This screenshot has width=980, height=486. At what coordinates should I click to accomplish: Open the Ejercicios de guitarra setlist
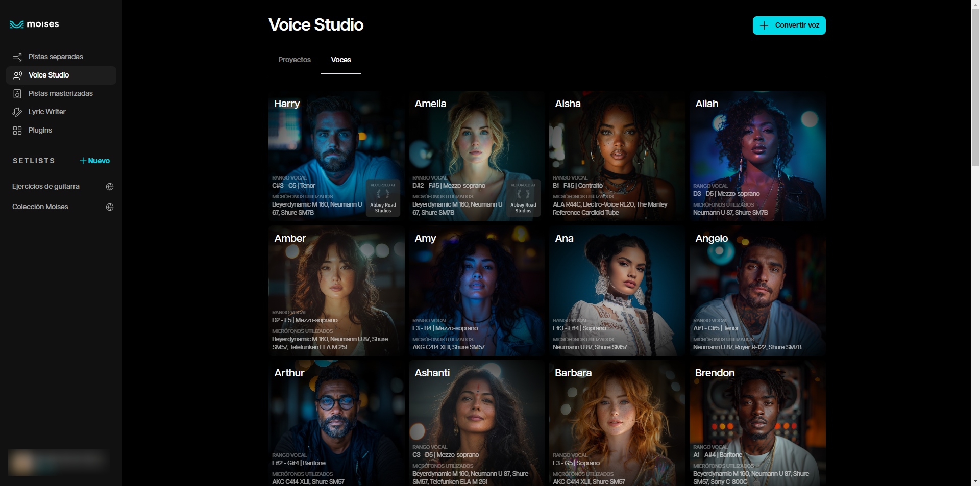(x=46, y=187)
